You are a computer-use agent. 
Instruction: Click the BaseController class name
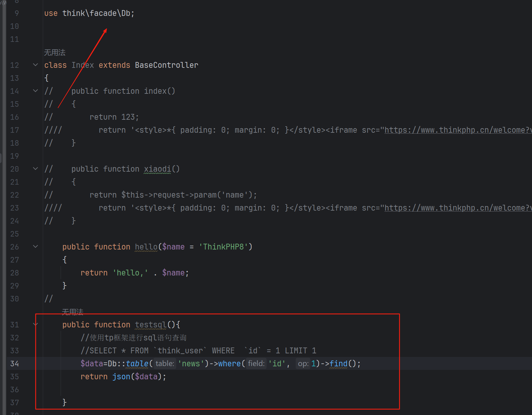tap(167, 65)
